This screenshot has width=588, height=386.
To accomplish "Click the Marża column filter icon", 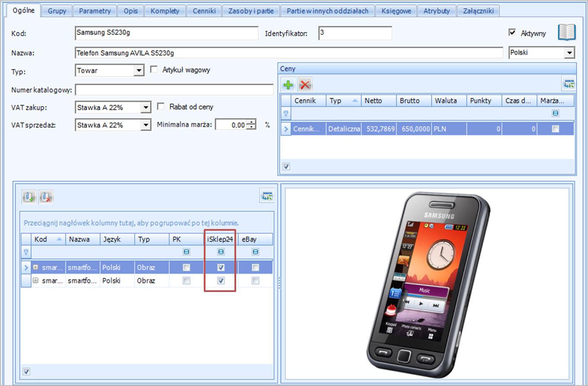I will pyautogui.click(x=556, y=113).
